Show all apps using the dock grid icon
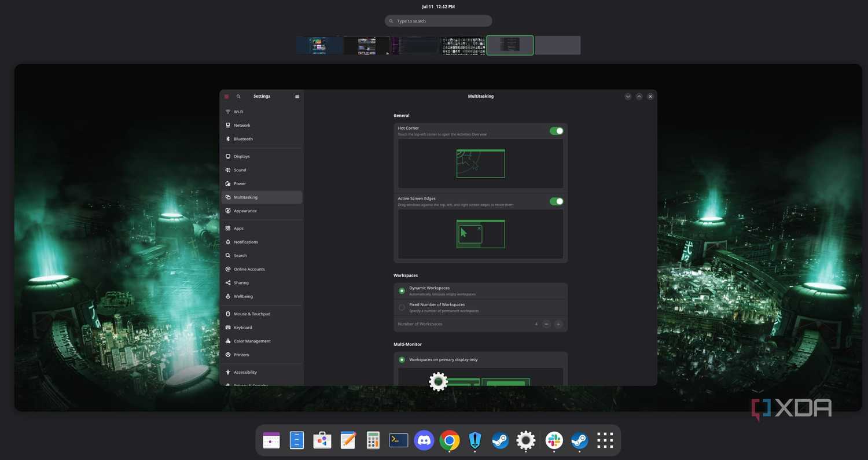This screenshot has width=868, height=460. [605, 440]
